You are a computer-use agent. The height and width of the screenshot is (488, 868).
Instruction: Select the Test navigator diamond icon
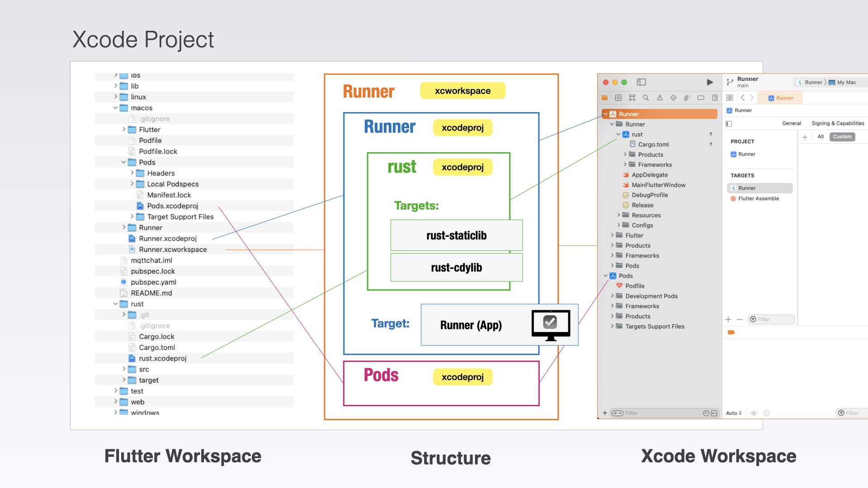pos(673,98)
